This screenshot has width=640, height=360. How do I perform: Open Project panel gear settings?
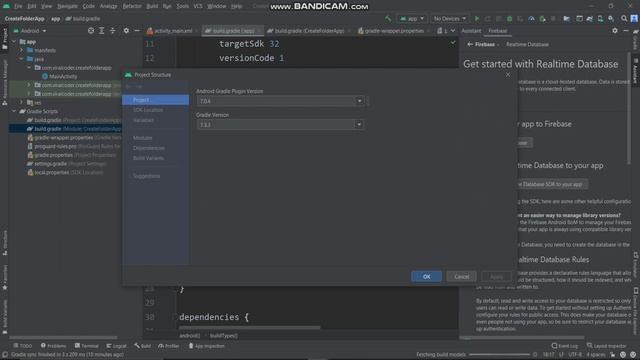(126, 31)
